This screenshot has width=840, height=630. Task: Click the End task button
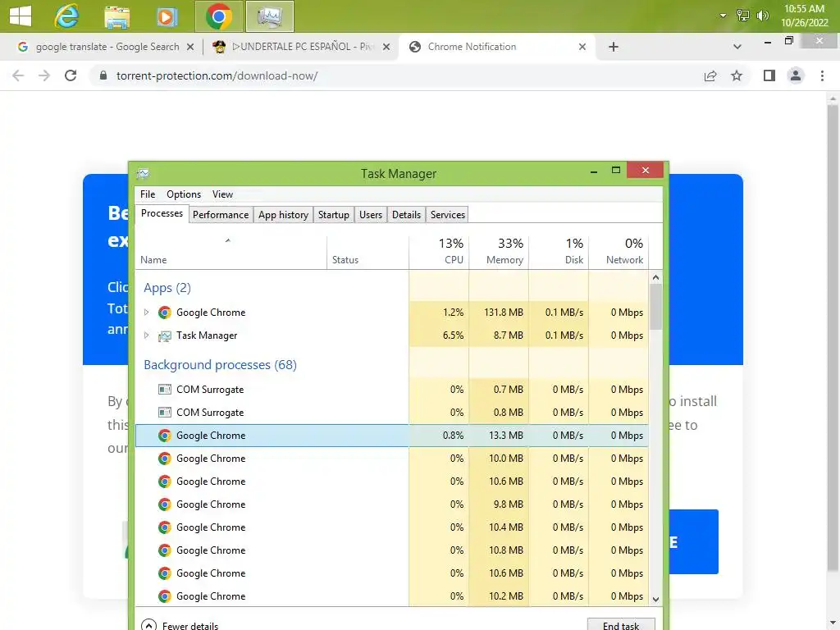[621, 625]
